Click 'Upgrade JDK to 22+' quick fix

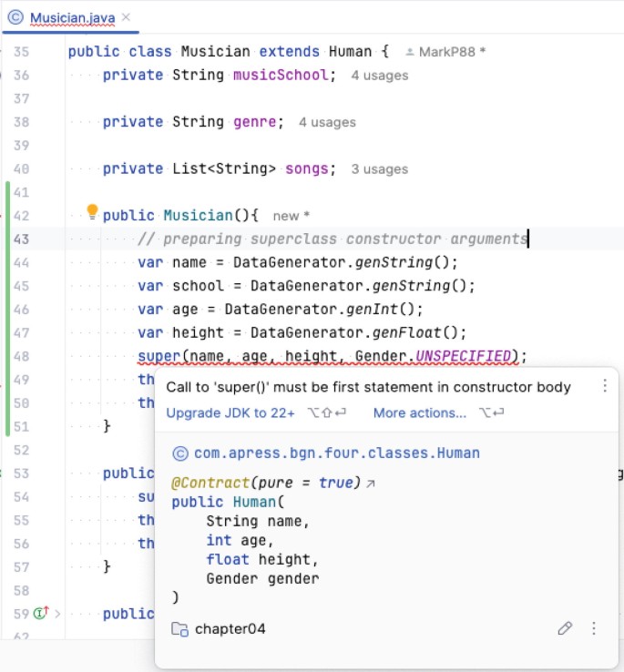tap(230, 412)
